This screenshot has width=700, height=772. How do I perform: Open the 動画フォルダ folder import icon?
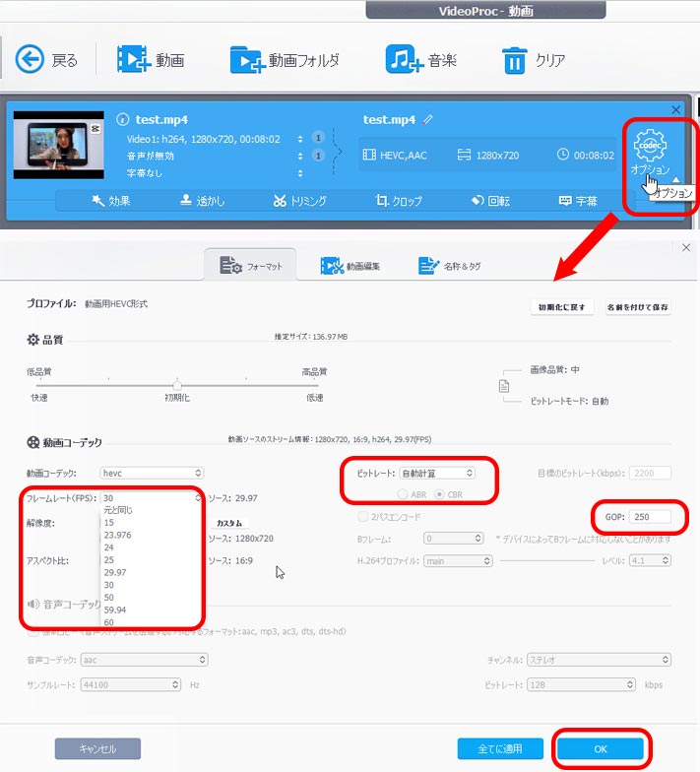coord(247,59)
